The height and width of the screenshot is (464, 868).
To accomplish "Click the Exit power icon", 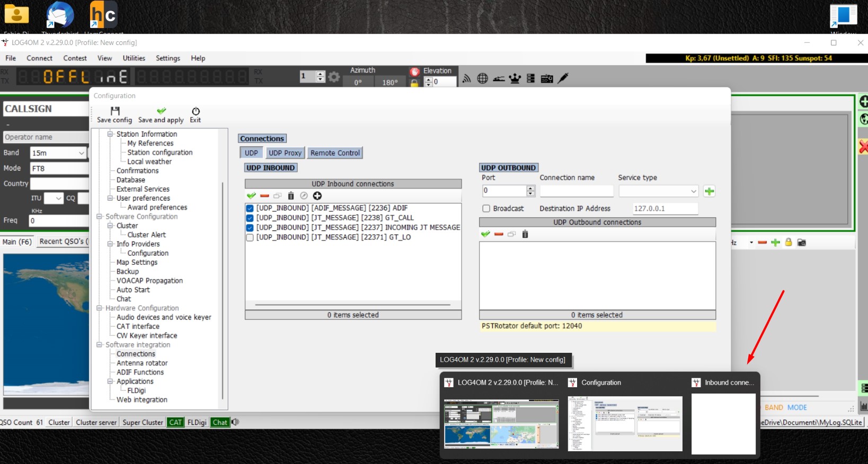I will coord(196,111).
